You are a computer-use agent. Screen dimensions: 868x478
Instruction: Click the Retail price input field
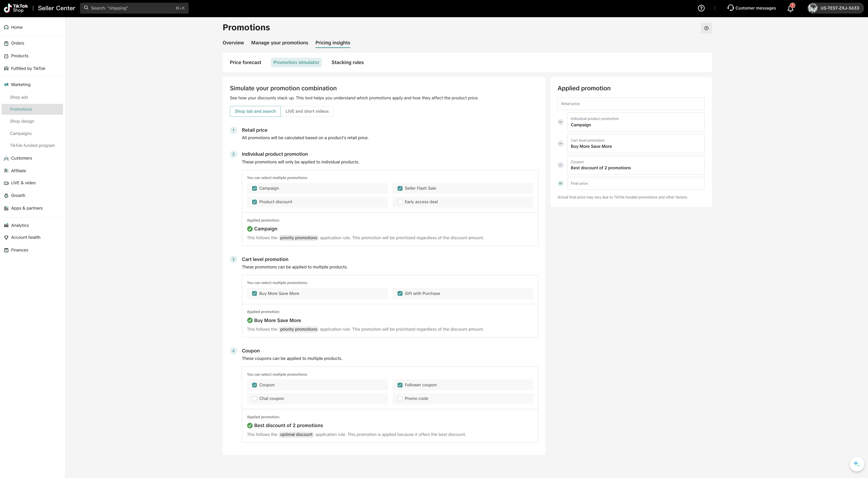(630, 104)
